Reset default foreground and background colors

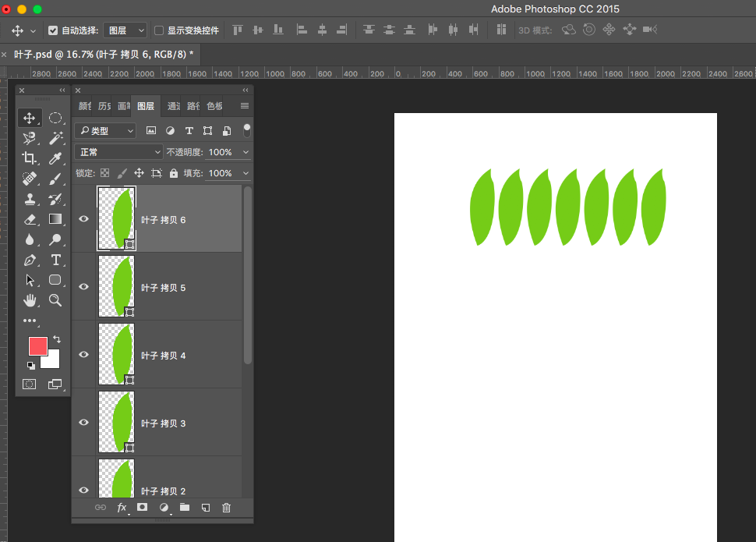pos(31,365)
